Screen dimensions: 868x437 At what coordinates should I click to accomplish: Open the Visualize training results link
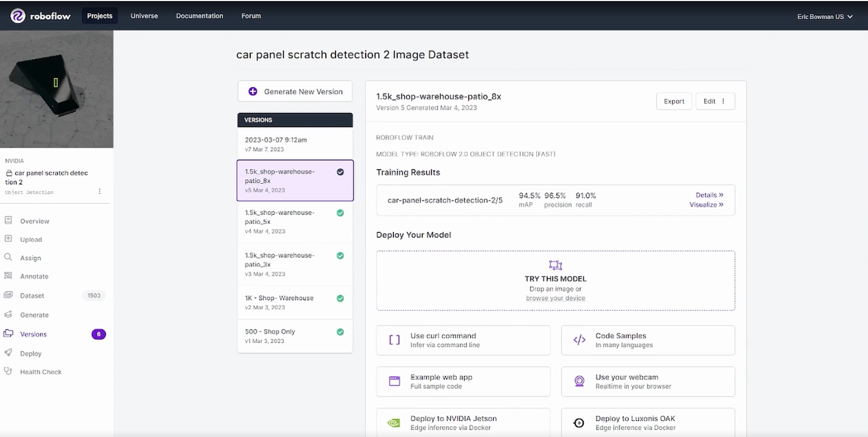point(706,205)
